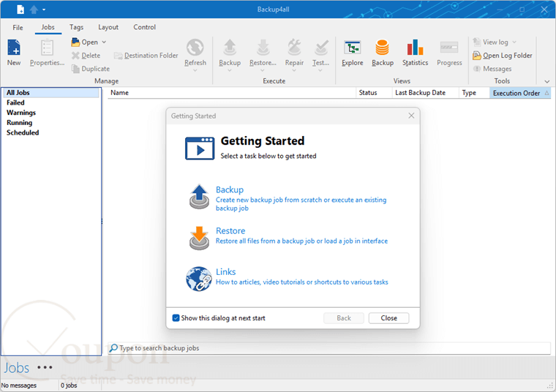Close the Getting Started dialog with X

(411, 116)
